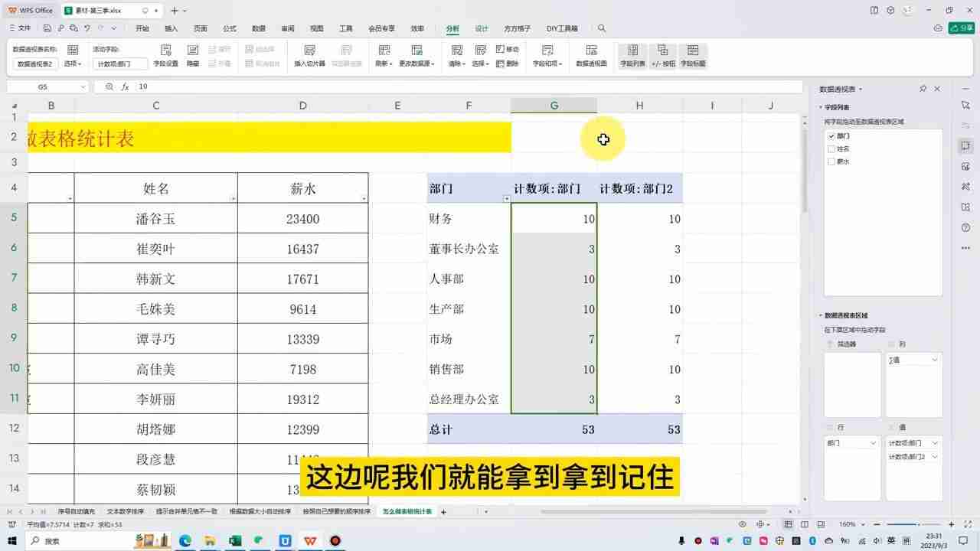
Task: Click the save icon in quick access toolbar
Action: 47,28
